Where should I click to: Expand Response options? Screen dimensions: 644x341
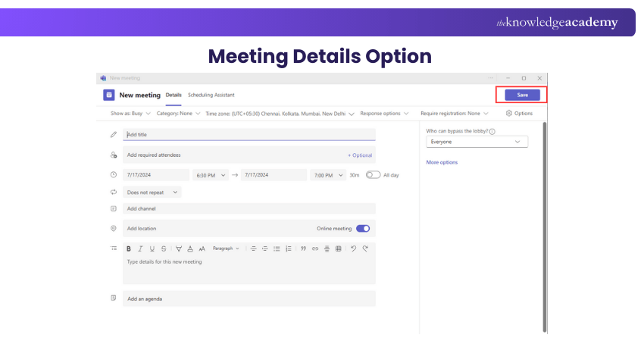coord(384,114)
